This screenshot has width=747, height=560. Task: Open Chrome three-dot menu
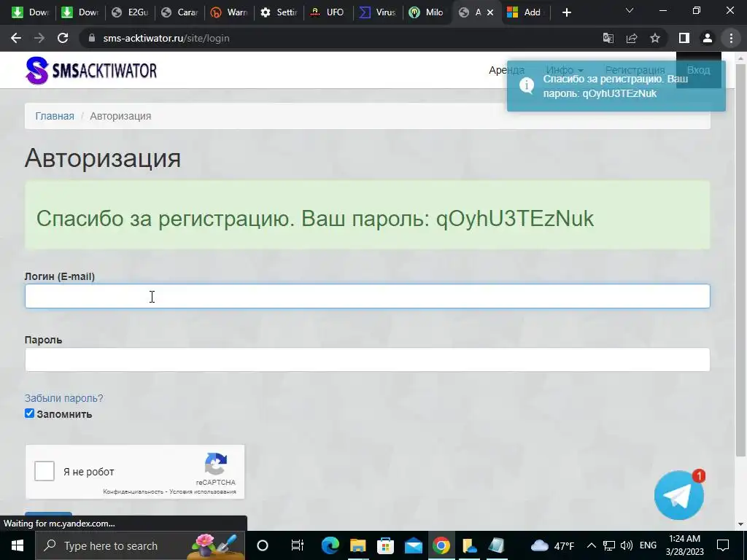(731, 38)
